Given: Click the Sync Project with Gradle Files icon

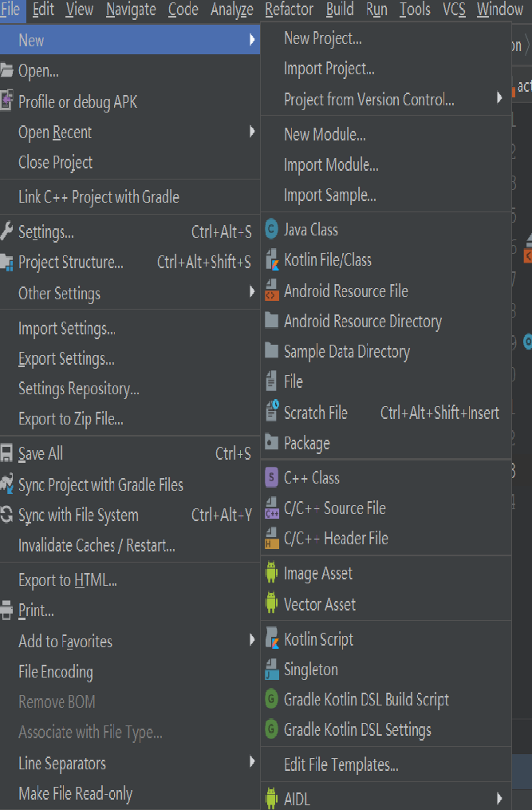Looking at the screenshot, I should 6,484.
